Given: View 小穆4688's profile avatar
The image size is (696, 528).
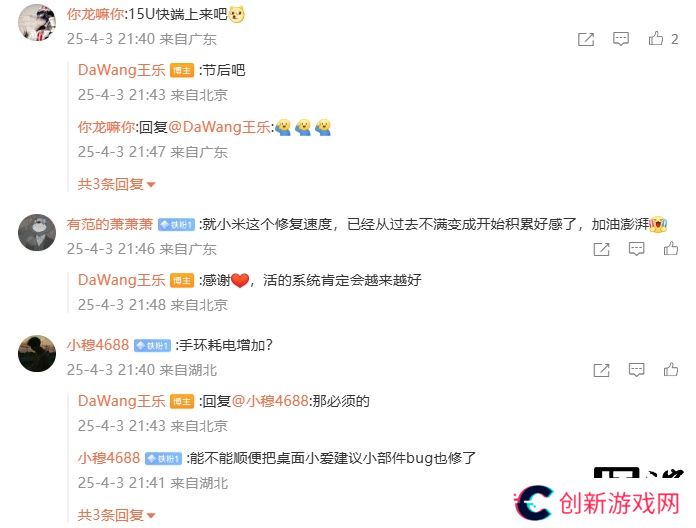Looking at the screenshot, I should [37, 353].
